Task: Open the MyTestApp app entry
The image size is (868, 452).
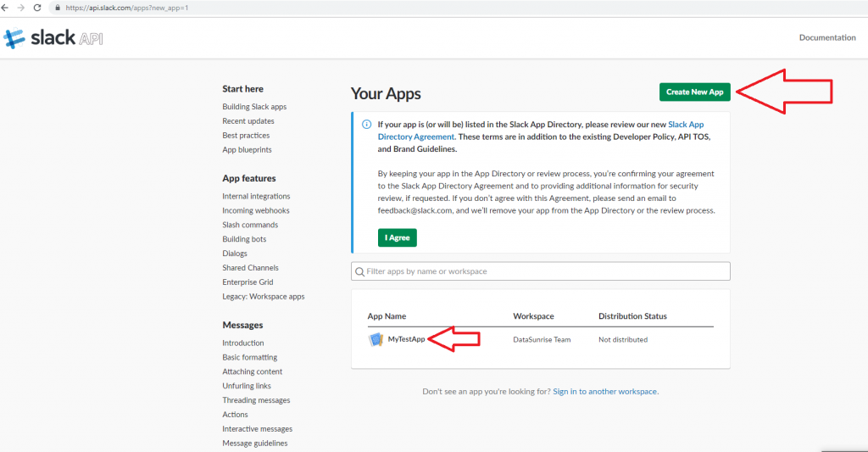Action: click(x=406, y=339)
